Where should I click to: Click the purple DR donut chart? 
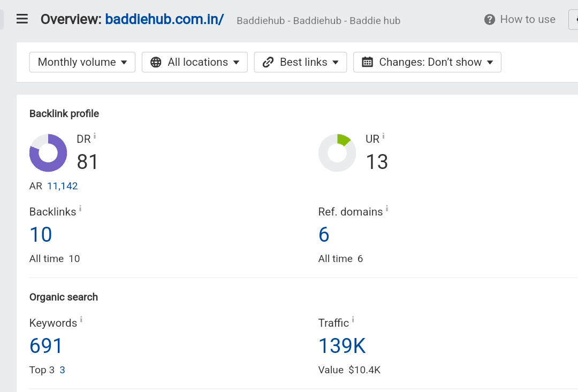click(48, 153)
